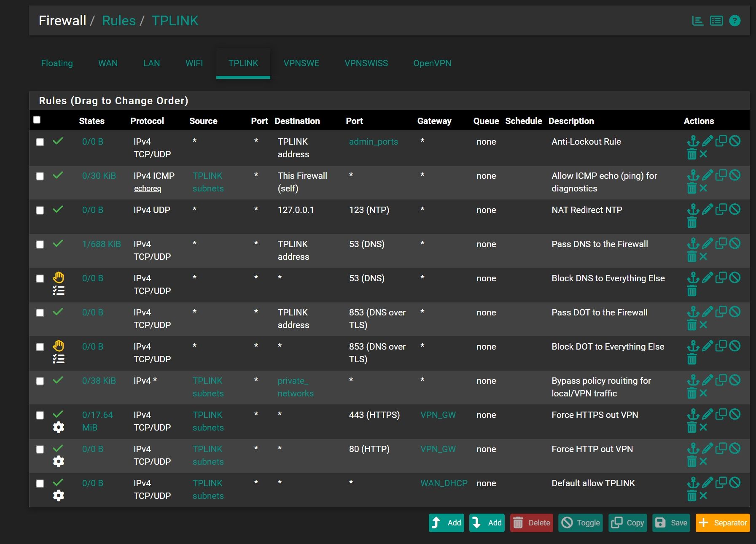
Task: Delete the Force HTTP out VPN rule
Action: coord(691,461)
